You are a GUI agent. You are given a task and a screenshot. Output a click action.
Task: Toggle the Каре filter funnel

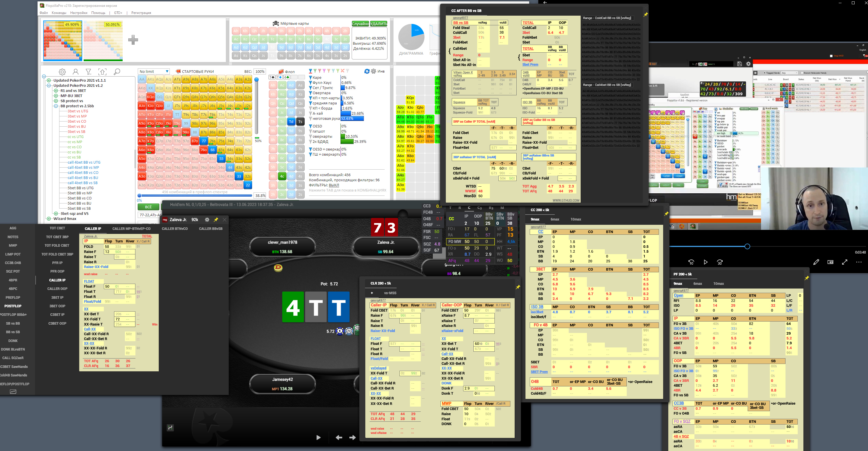click(310, 77)
